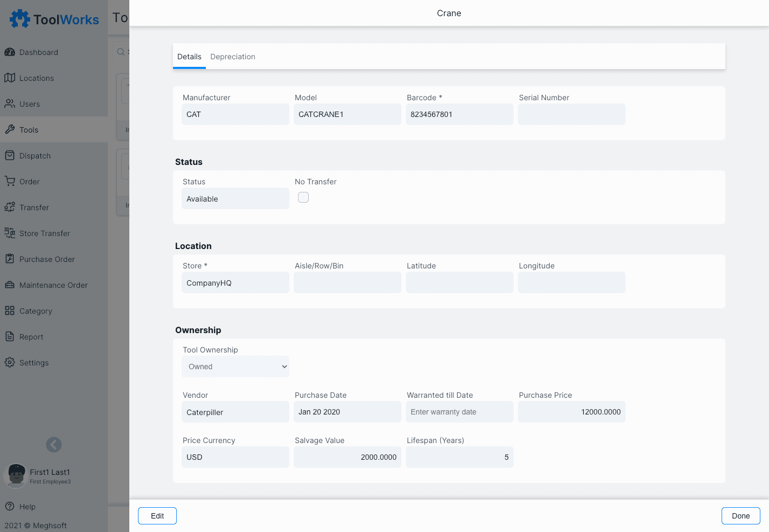Screen dimensions: 769x532
Task: Click the Aisle/Row/Bin field
Action: coord(348,282)
